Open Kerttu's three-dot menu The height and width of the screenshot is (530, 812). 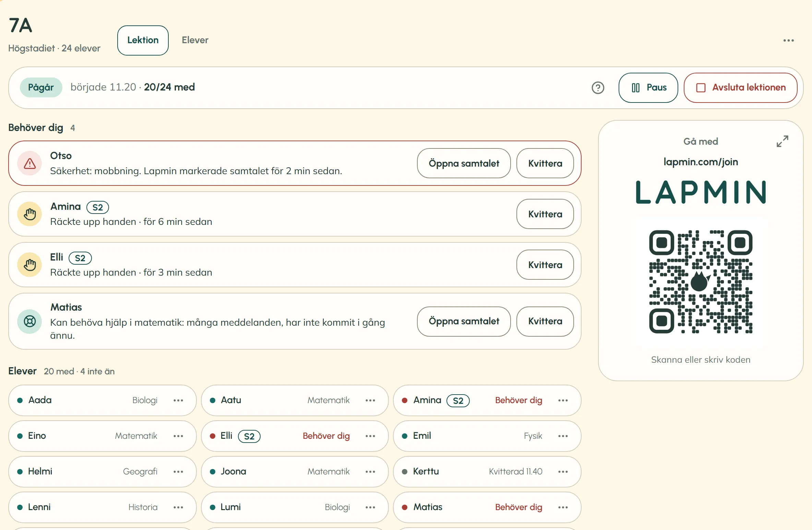[x=563, y=472]
